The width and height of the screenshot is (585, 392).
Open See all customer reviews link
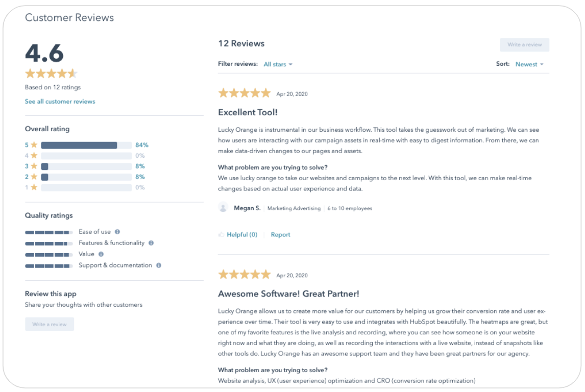(60, 102)
